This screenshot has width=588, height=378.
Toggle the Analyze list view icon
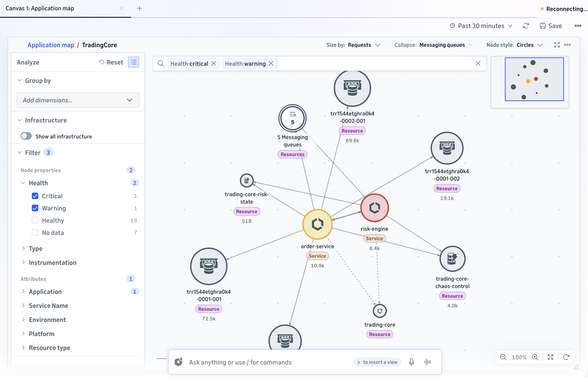pos(134,62)
